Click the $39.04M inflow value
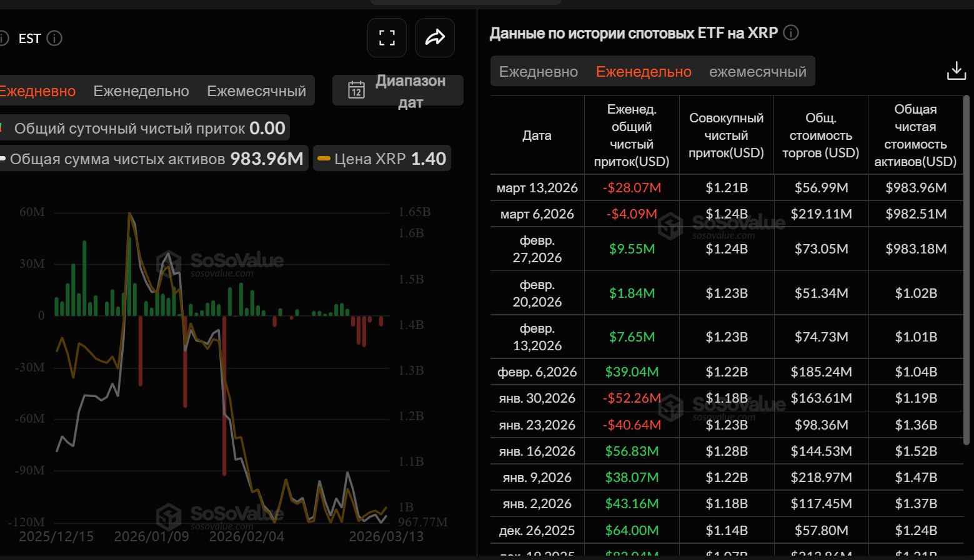Screen dimensions: 974x560 point(632,372)
